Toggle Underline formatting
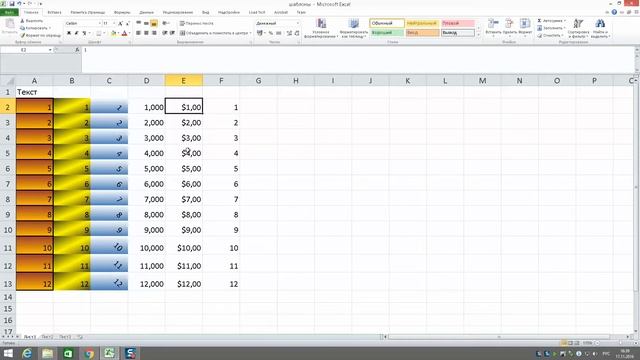The width and height of the screenshot is (640, 360). [x=84, y=33]
